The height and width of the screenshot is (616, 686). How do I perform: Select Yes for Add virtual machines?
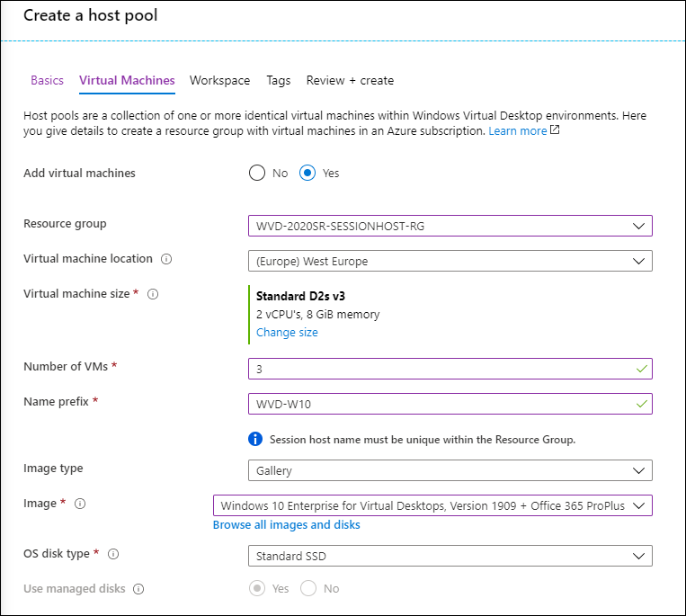point(307,173)
